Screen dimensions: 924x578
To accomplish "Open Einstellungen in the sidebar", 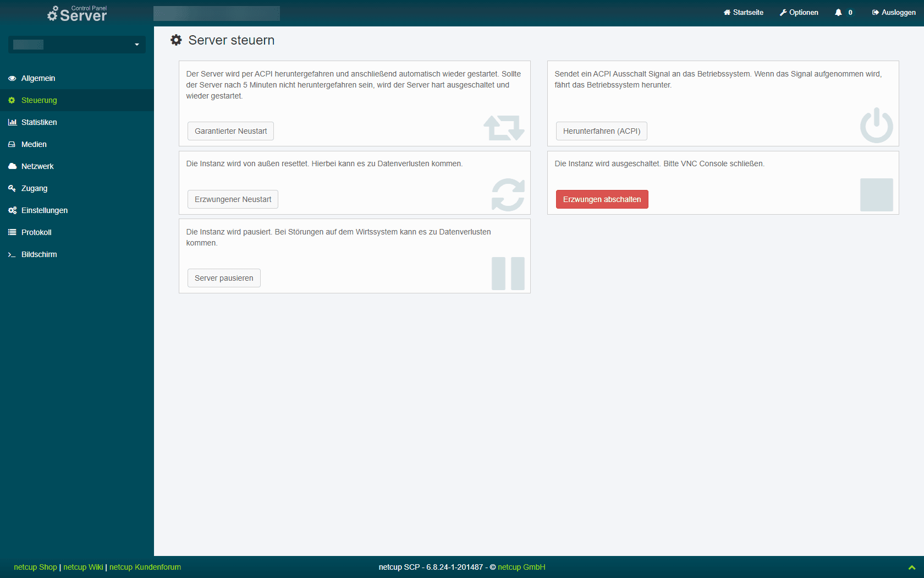I will pyautogui.click(x=44, y=210).
